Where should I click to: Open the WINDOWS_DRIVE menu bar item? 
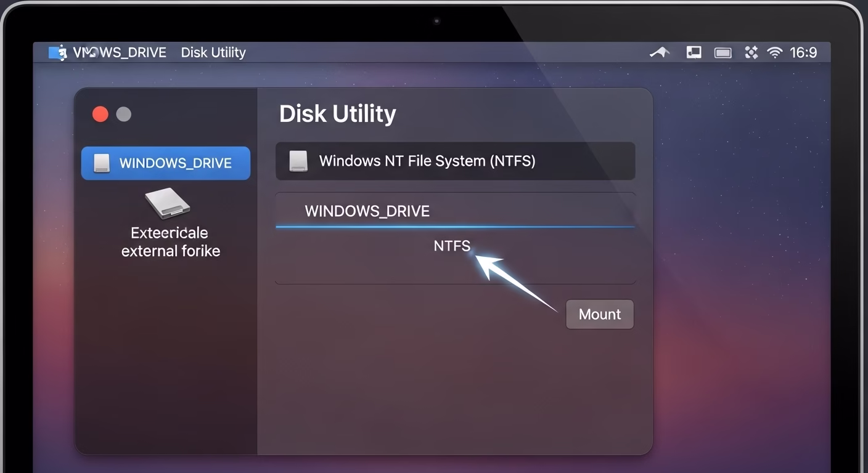[x=120, y=52]
